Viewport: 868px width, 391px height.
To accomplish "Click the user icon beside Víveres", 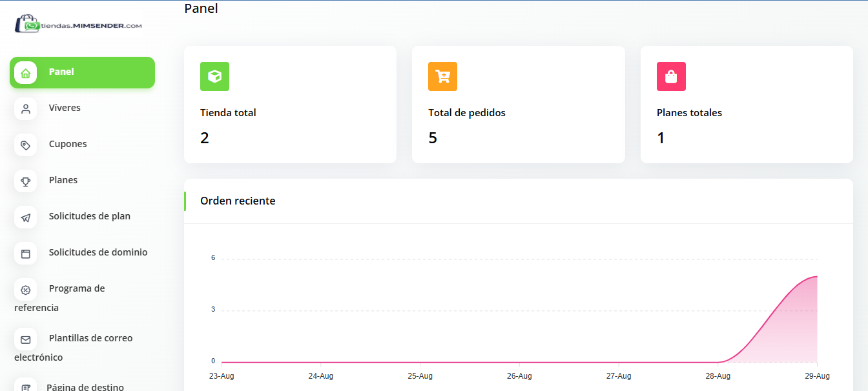I will pyautogui.click(x=26, y=108).
